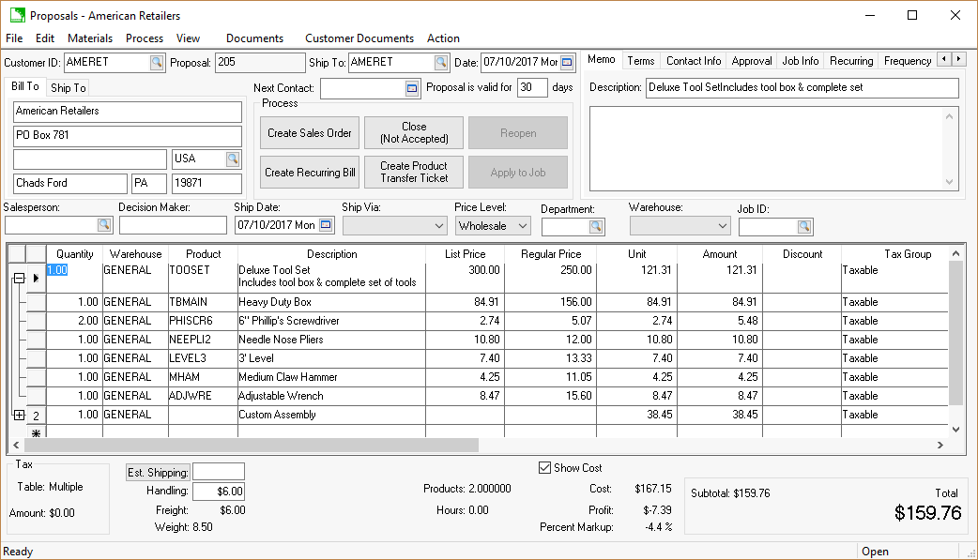Uncheck the Show Cost checkbox

[545, 468]
